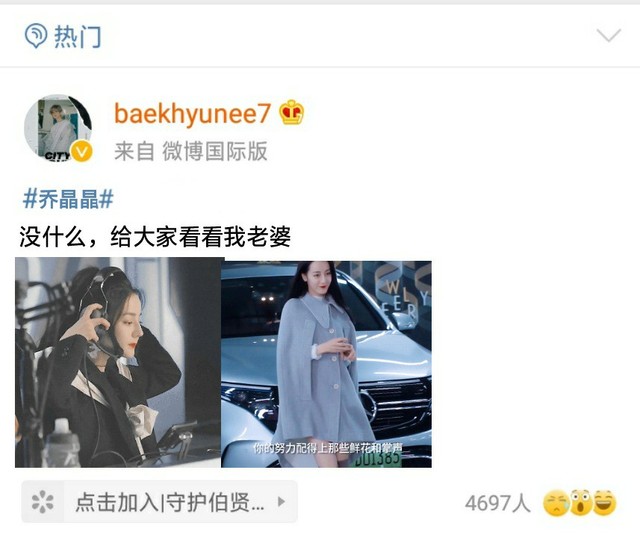Viewport: 640px width, 538px height.
Task: Tap the hot topics chat bubble icon
Action: pos(36,36)
